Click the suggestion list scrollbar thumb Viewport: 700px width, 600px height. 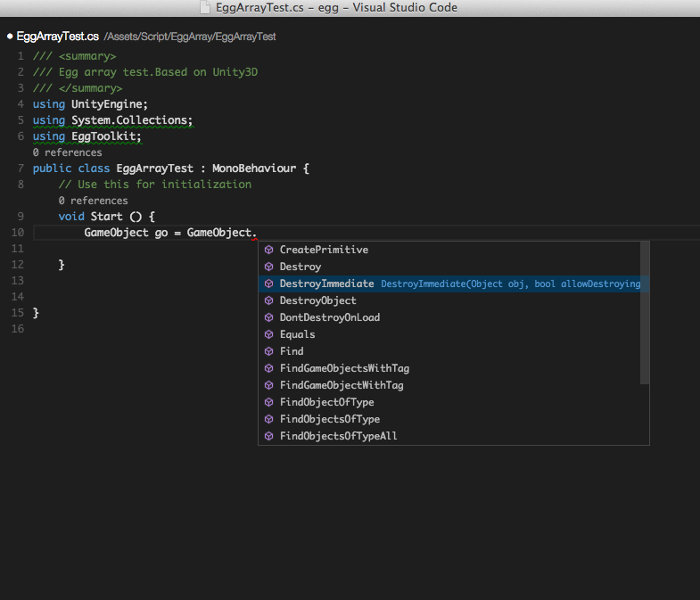pyautogui.click(x=644, y=313)
